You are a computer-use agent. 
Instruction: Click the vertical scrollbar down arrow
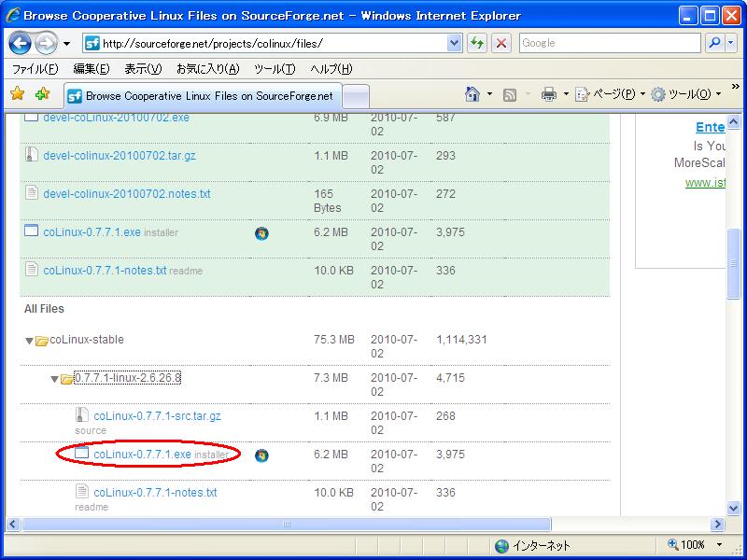(x=734, y=509)
